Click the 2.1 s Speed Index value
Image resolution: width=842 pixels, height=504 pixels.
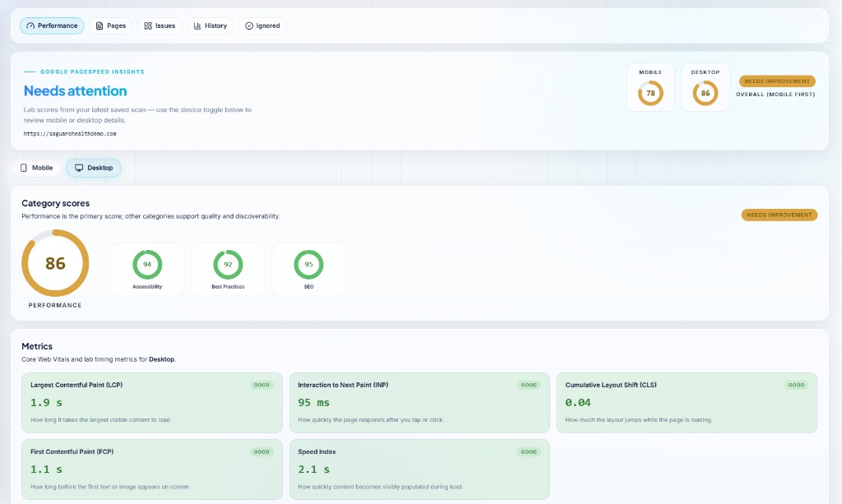313,469
